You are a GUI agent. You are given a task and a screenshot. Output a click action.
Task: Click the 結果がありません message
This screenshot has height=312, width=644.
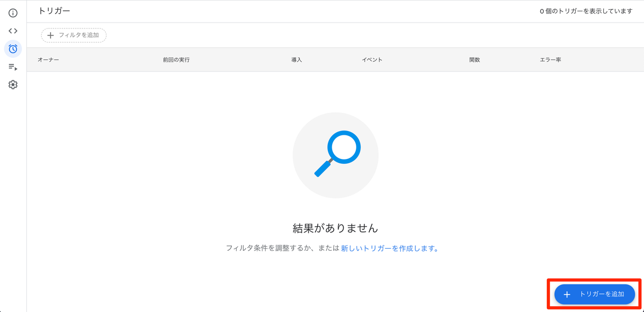point(335,228)
